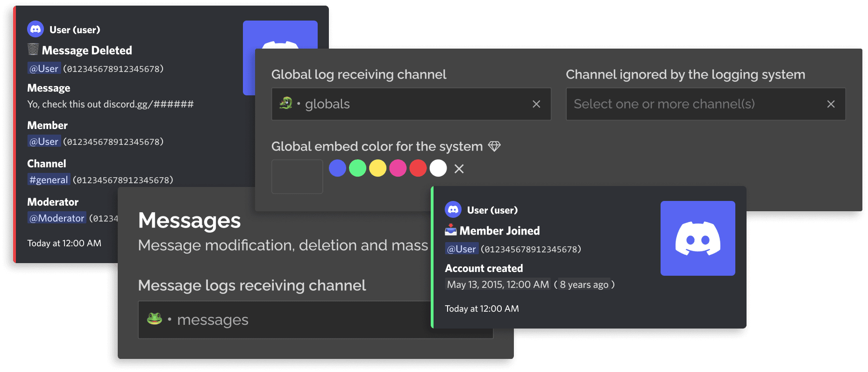Viewport: 868px width, 372px height.
Task: Click the Discord avatar beside Message Deleted user
Action: click(36, 29)
